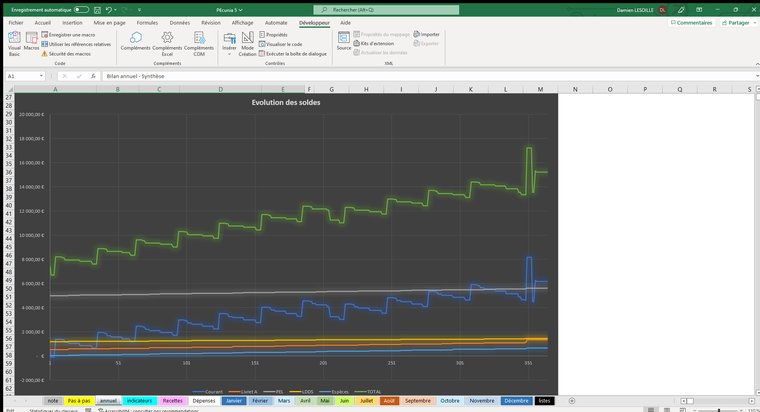Viewport: 760px width, 412px height.
Task: Open Compléments Excel add-ins
Action: [167, 42]
